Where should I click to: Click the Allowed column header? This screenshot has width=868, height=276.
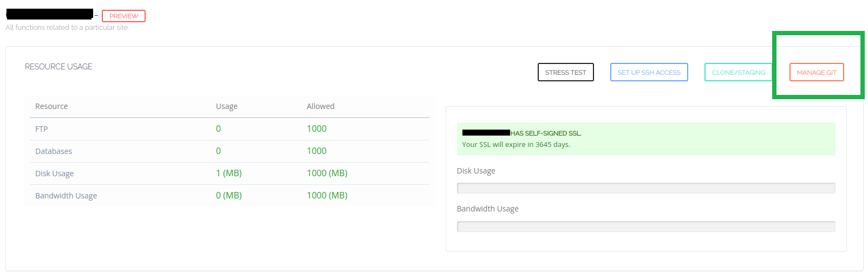pos(321,106)
